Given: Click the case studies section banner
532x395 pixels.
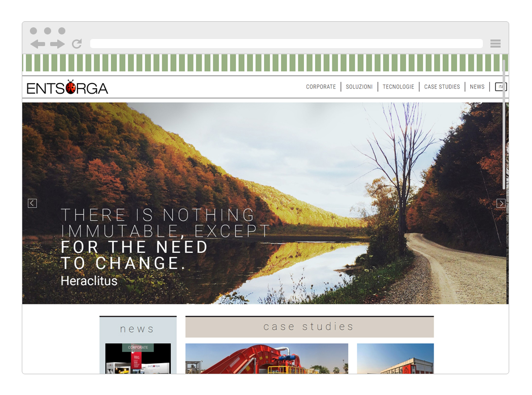Looking at the screenshot, I should tap(309, 327).
